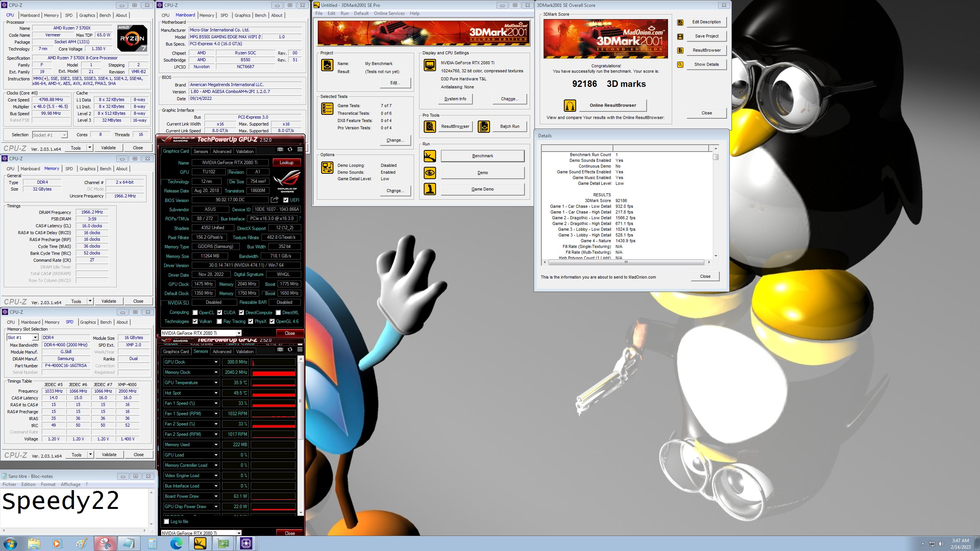
Task: Toggle the OpenCL checkbox
Action: pos(195,313)
